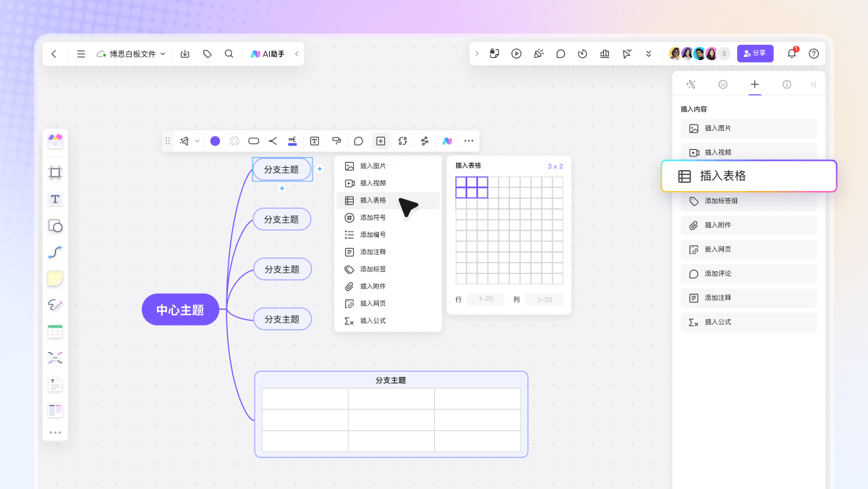Select the green table tool in the sidebar
The height and width of the screenshot is (489, 868).
[55, 331]
